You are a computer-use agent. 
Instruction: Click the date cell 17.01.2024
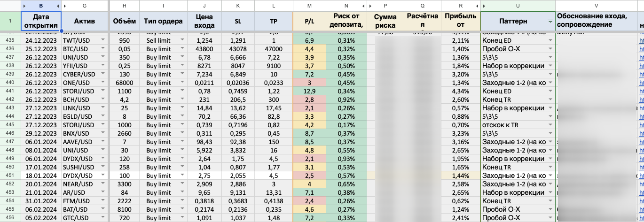41,168
